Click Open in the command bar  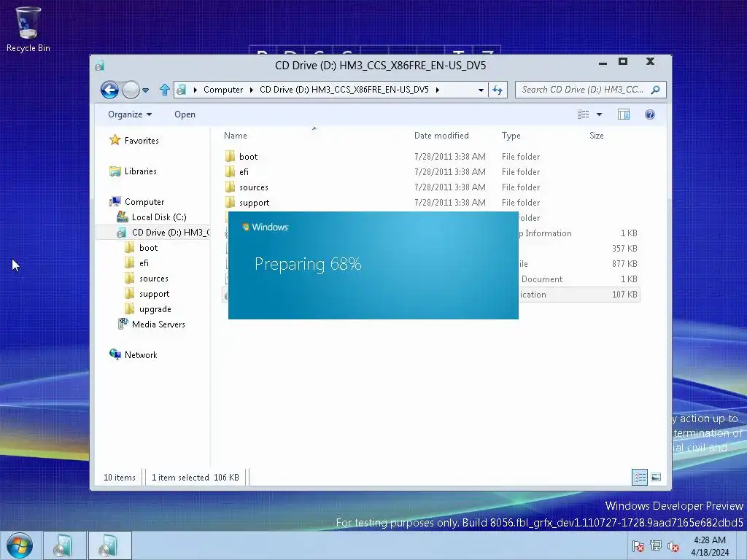[x=185, y=114]
